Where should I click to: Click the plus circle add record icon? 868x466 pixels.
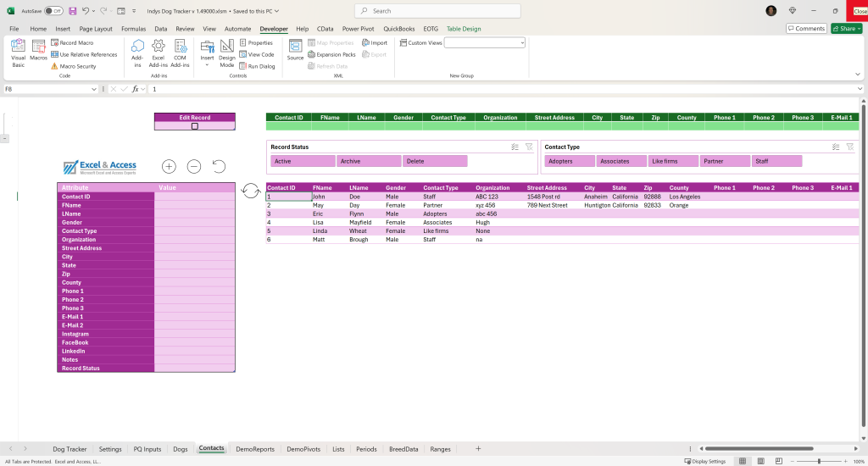pos(169,167)
